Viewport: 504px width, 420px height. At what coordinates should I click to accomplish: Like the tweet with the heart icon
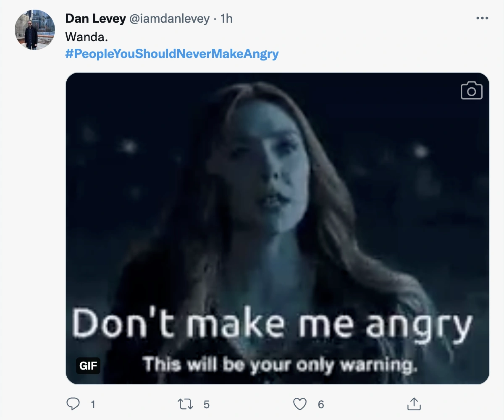(299, 404)
